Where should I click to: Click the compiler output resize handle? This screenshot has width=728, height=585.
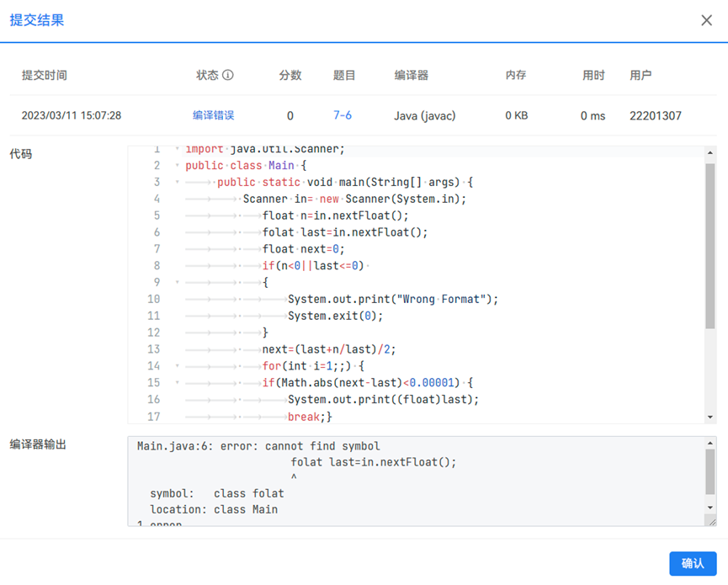pos(711,521)
